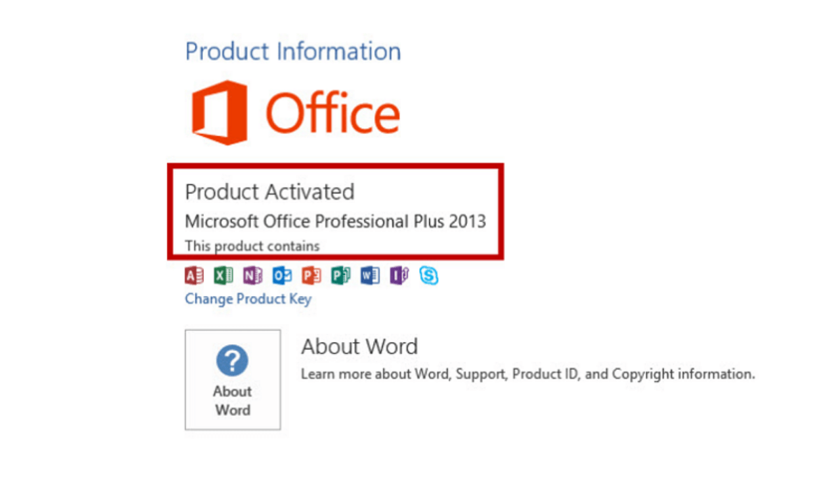Click the About Word button label
837x504 pixels.
coord(233,401)
